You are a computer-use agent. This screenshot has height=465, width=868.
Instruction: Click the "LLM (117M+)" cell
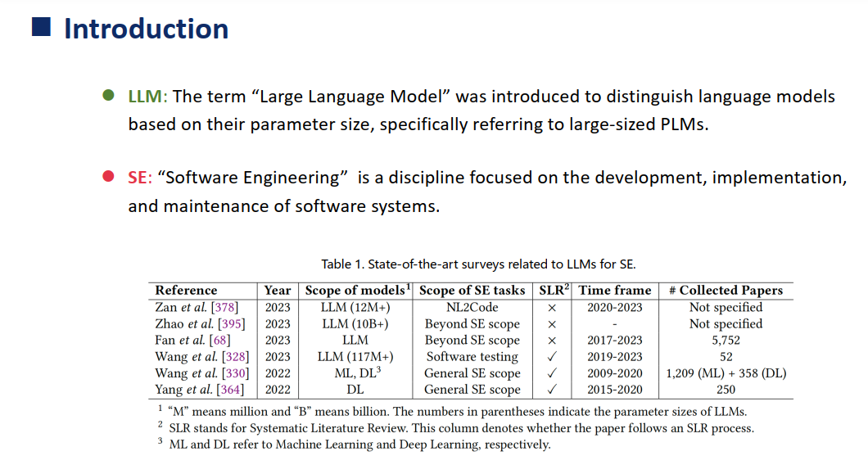pyautogui.click(x=355, y=356)
